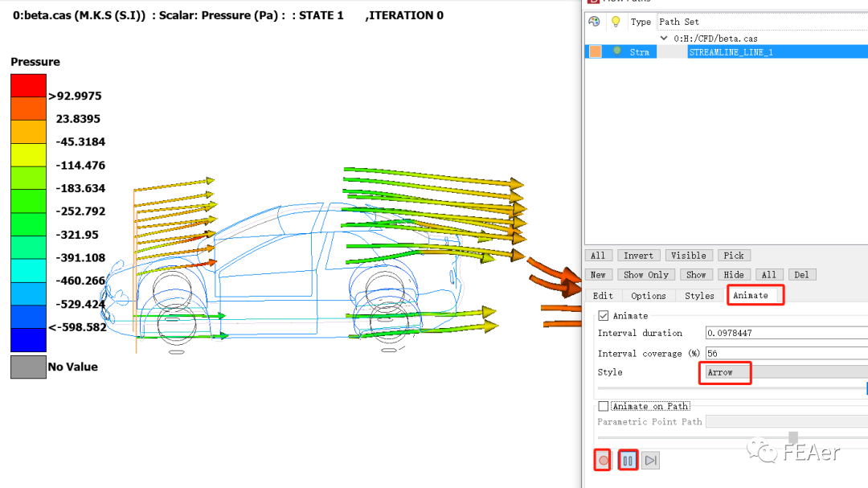868x488 pixels.
Task: Pause the streamline animation
Action: (x=628, y=461)
